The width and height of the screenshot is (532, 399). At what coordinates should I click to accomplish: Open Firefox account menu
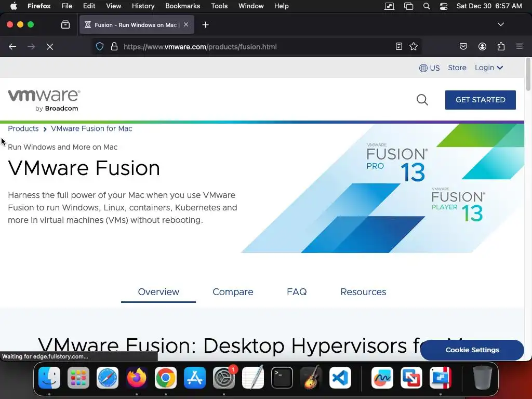(482, 46)
